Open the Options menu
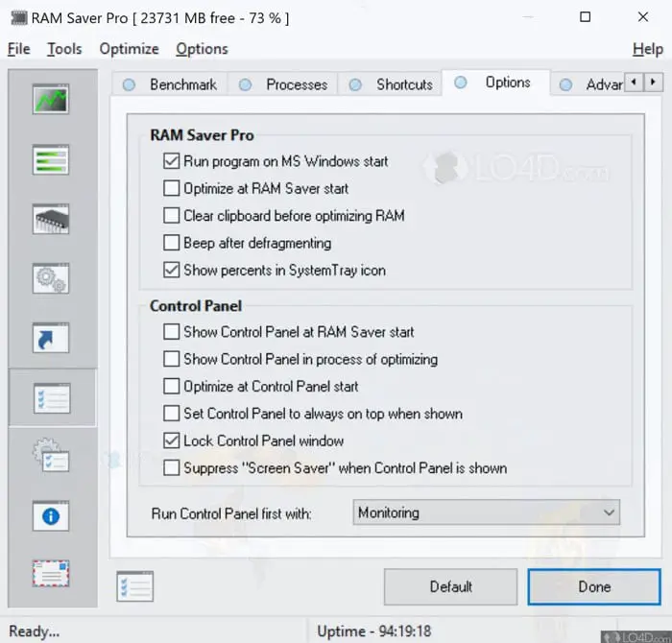The width and height of the screenshot is (672, 643). click(x=202, y=49)
